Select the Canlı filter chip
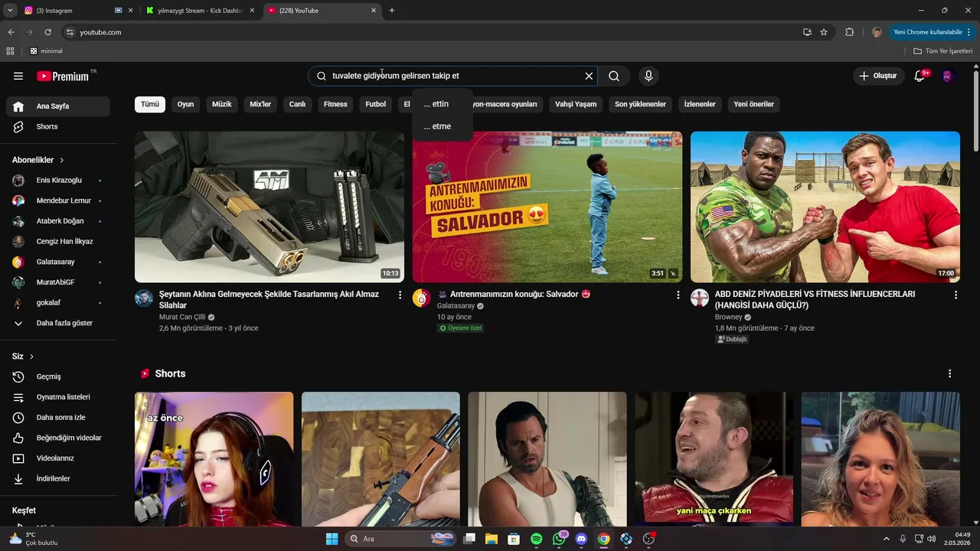This screenshot has width=980, height=551. pos(297,104)
